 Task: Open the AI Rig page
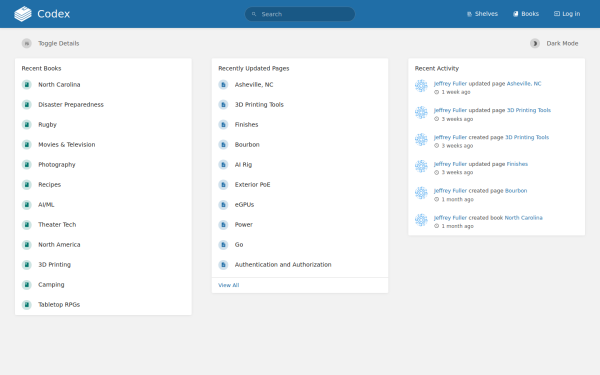pyautogui.click(x=243, y=165)
